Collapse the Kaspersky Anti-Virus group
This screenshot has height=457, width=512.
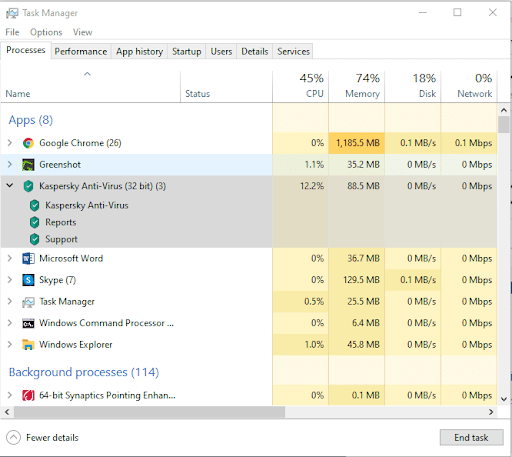pyautogui.click(x=10, y=185)
